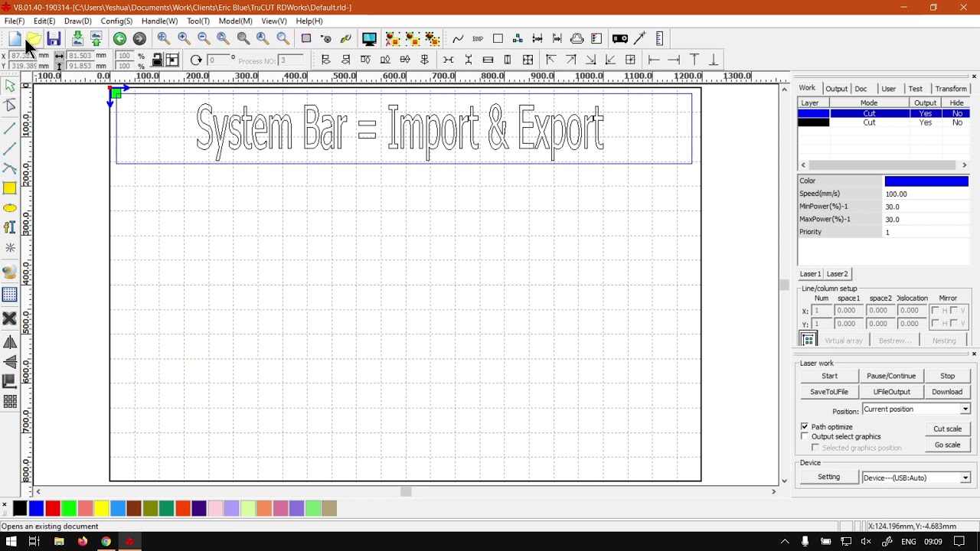Select the black Cut layer row

pyautogui.click(x=884, y=122)
